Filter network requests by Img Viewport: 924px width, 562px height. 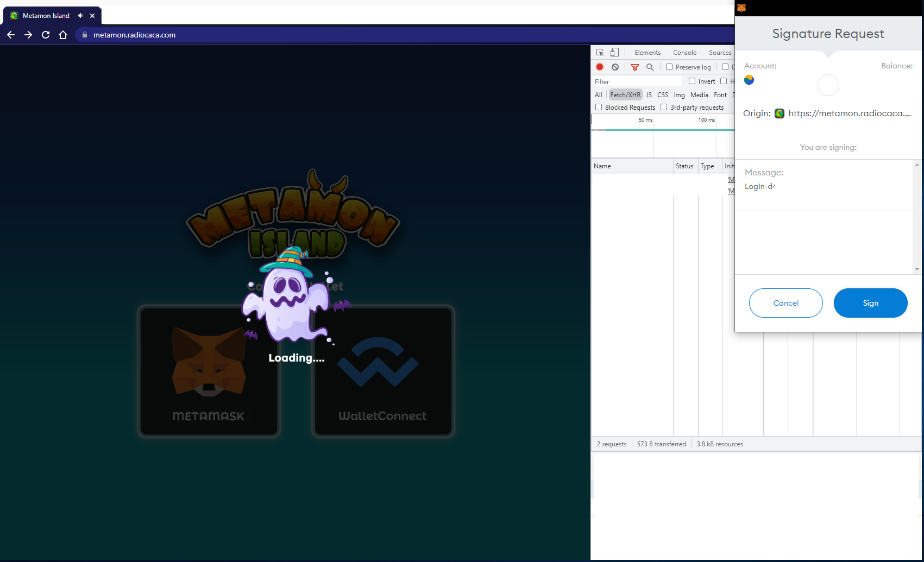pyautogui.click(x=680, y=94)
